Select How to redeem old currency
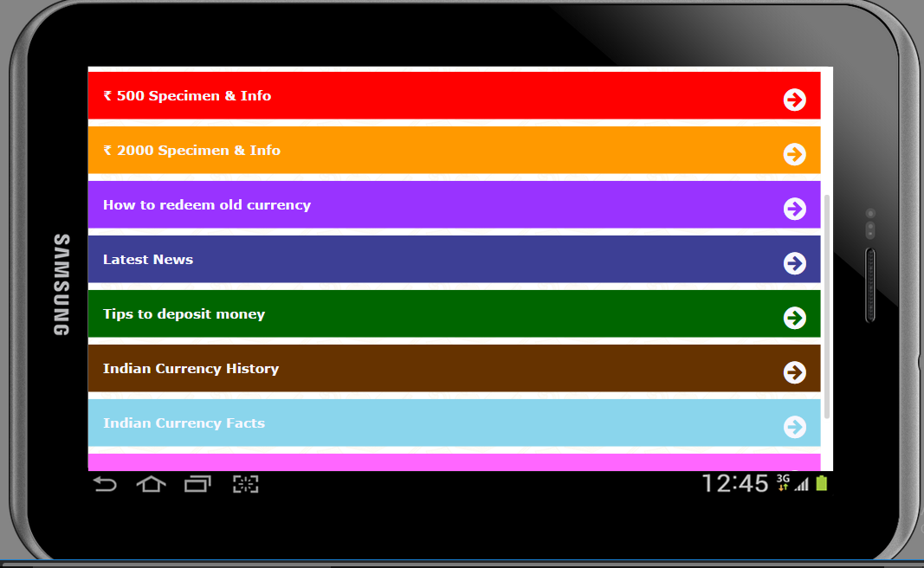Screen dimensions: 924x568 455,204
